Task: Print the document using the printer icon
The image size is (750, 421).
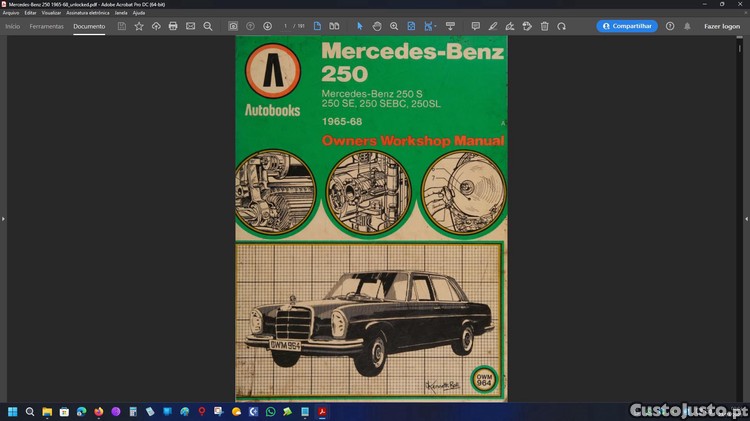Action: click(173, 26)
